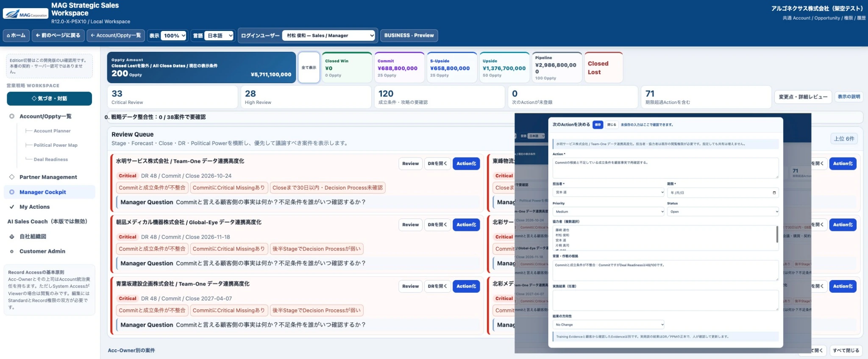This screenshot has height=359, width=868.
Task: Open the 担当者 assignee dropdown in the dialog
Action: tap(609, 192)
